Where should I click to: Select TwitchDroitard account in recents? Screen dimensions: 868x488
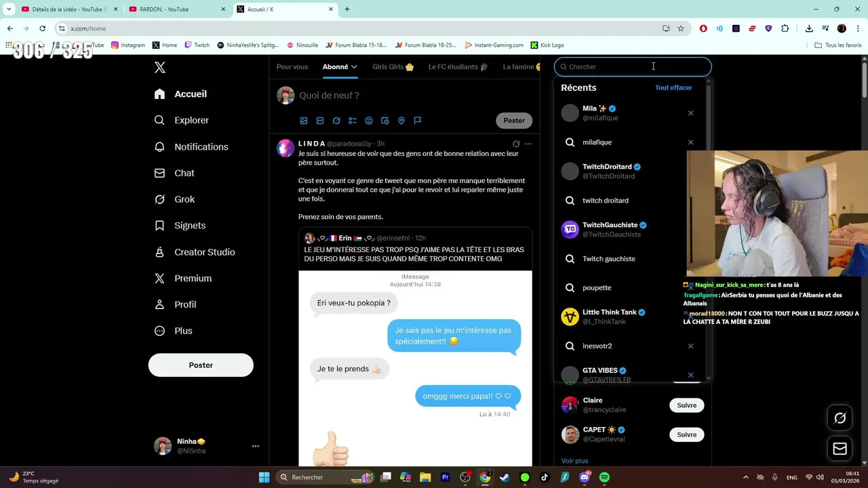(x=629, y=171)
